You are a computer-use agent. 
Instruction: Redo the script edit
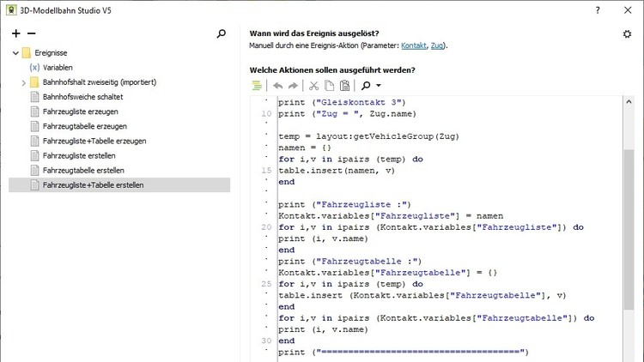pyautogui.click(x=293, y=85)
